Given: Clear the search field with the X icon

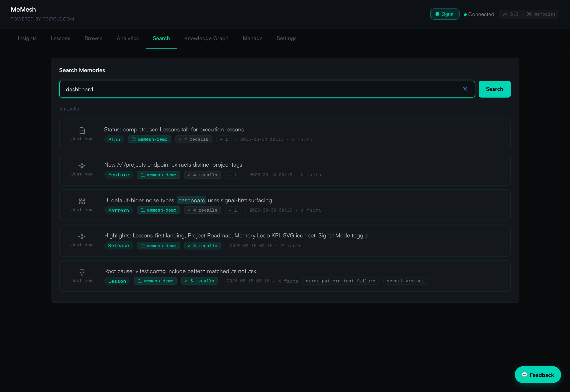Looking at the screenshot, I should tap(465, 89).
